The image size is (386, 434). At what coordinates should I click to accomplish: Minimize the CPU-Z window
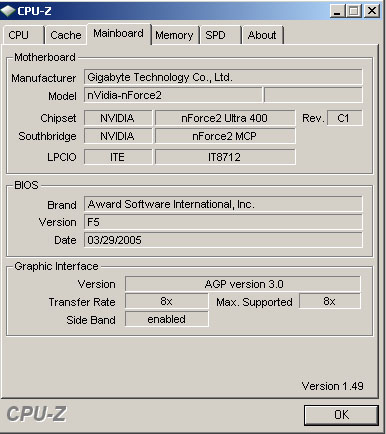click(337, 11)
